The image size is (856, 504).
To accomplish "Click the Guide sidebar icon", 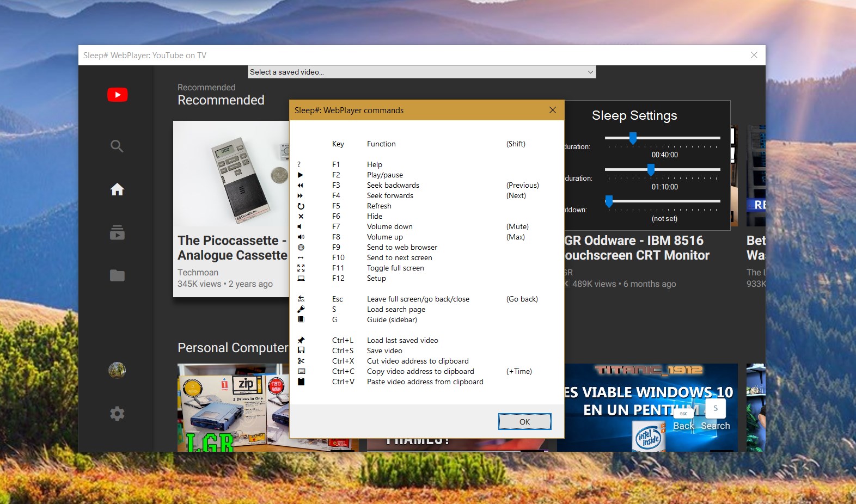I will pos(301,319).
